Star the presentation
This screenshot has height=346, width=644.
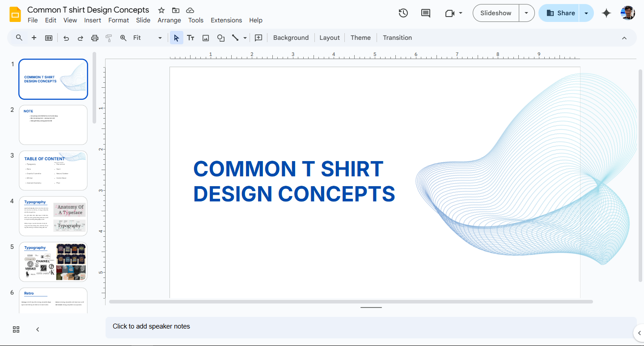tap(161, 10)
